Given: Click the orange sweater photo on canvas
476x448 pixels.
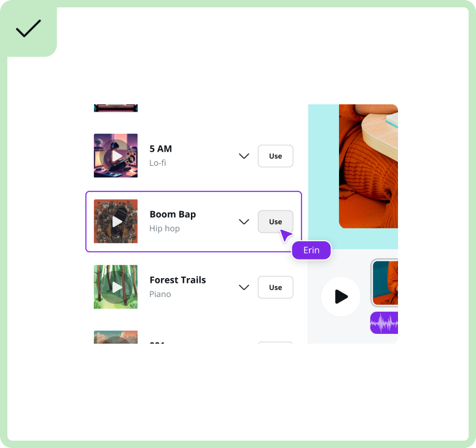Looking at the screenshot, I should (369, 166).
